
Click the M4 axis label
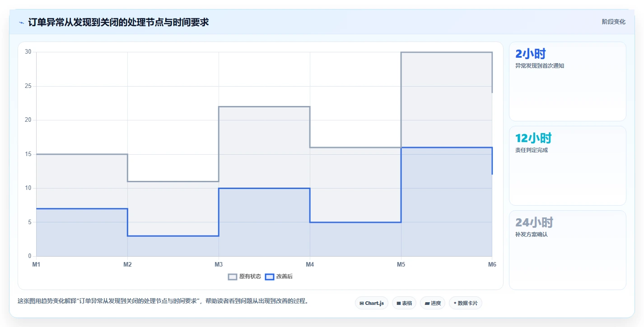click(310, 265)
